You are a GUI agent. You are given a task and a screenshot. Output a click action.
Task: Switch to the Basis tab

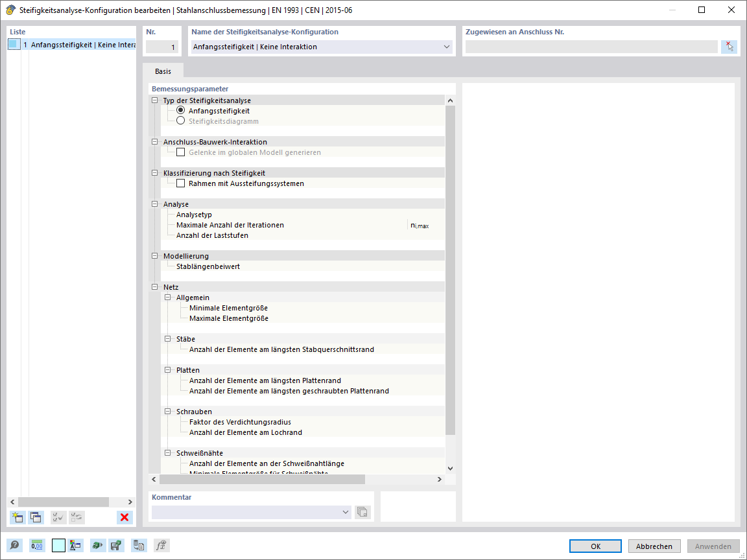[x=163, y=71]
